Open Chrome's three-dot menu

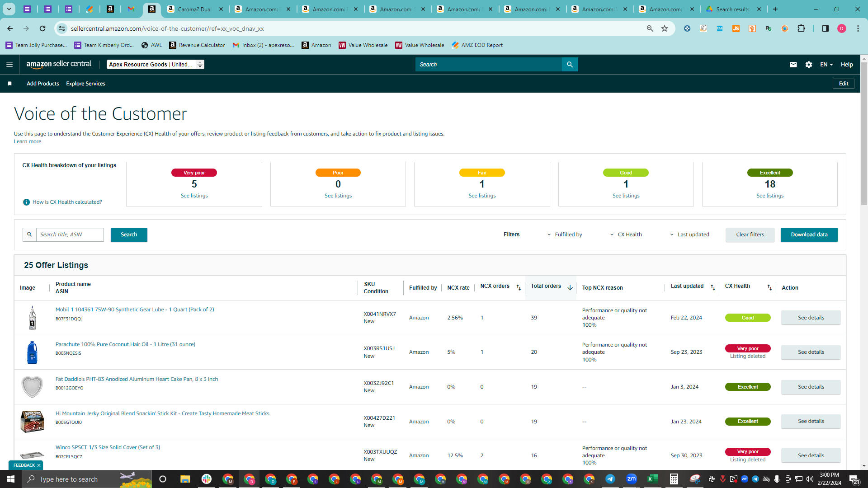pos(858,28)
